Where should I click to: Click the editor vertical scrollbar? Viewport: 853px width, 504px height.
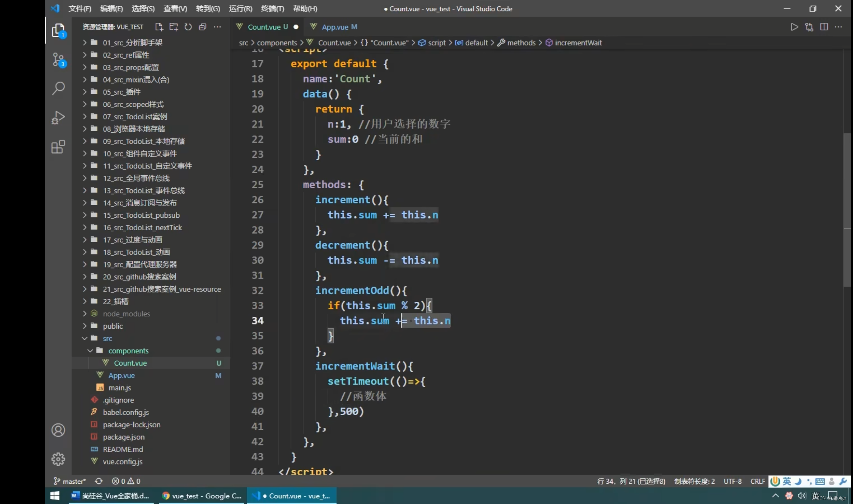point(847,210)
